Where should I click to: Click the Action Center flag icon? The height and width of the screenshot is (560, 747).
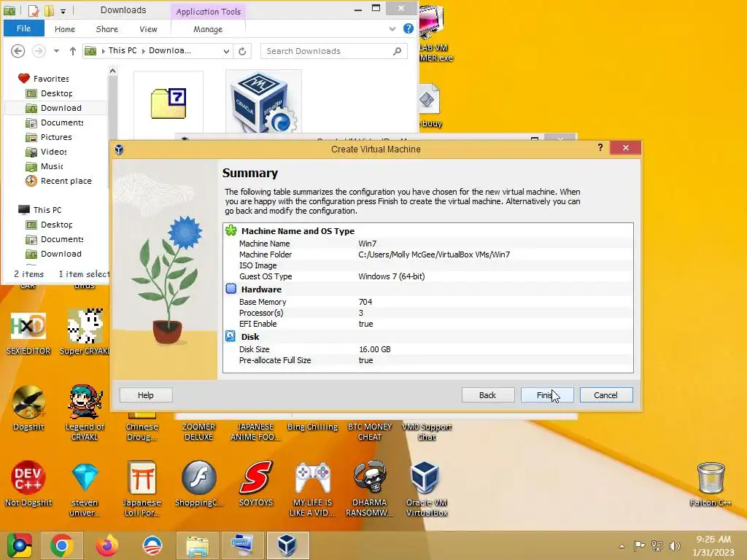639,545
